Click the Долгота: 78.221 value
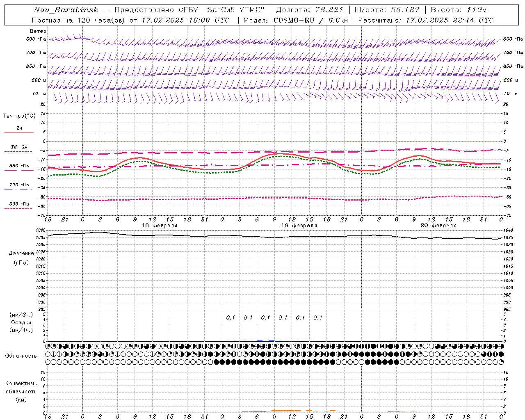525x420 pixels. [309, 10]
